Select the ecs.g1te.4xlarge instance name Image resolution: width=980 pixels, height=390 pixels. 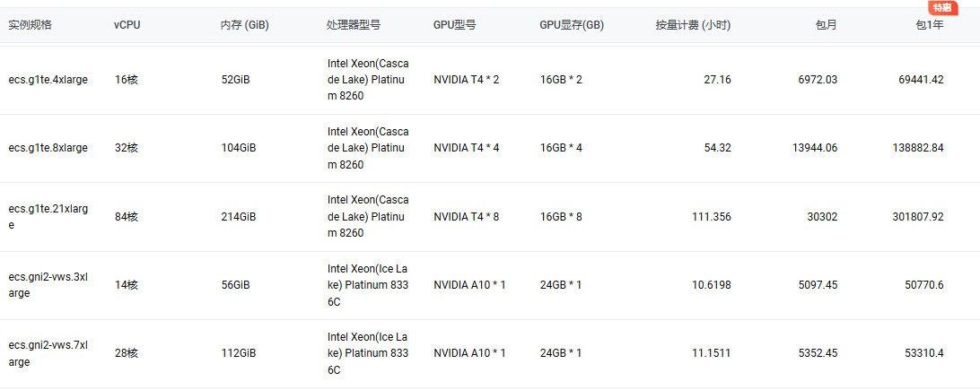click(48, 80)
